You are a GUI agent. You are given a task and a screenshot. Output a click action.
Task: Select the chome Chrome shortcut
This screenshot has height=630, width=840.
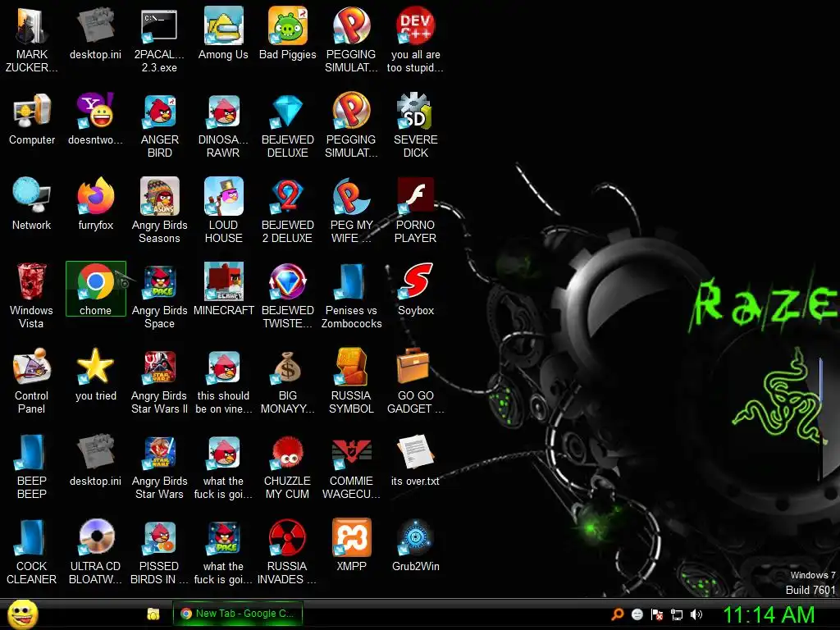click(x=95, y=290)
